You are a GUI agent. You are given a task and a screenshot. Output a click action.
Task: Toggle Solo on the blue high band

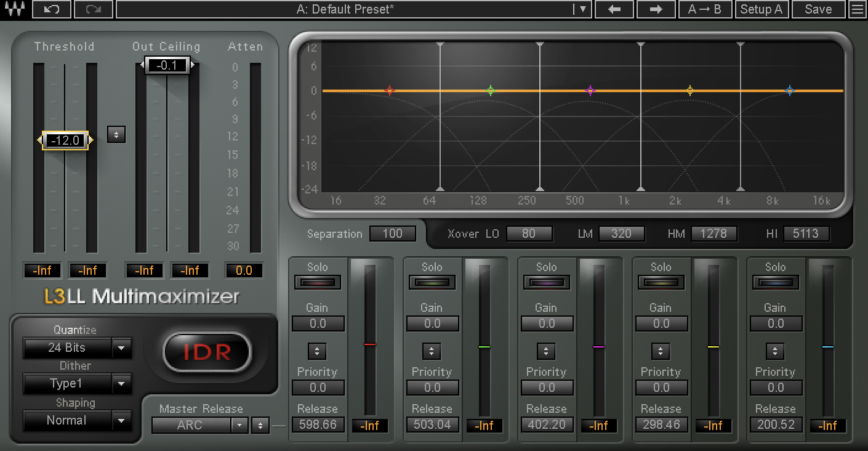click(x=775, y=282)
